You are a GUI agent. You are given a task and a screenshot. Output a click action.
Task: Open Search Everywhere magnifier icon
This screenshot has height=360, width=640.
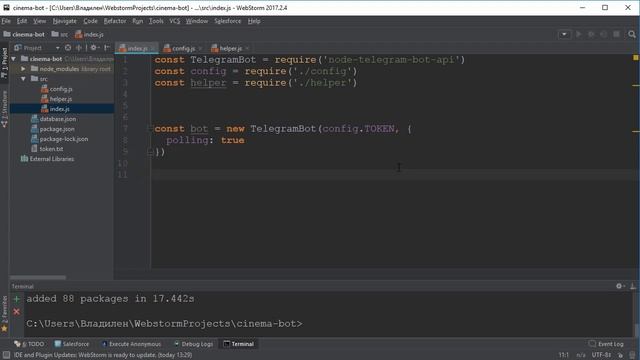pos(632,34)
